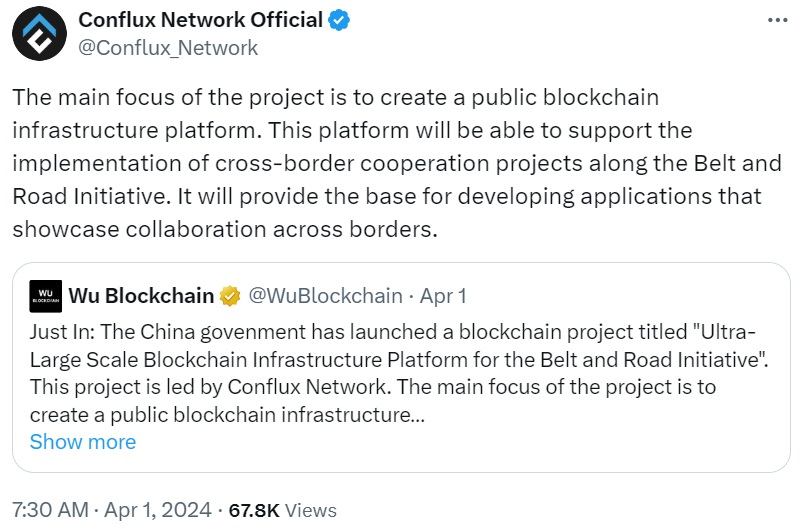Open the quoted post card via its last text line
Image resolution: width=809 pixels, height=529 pixels.
coord(228,414)
